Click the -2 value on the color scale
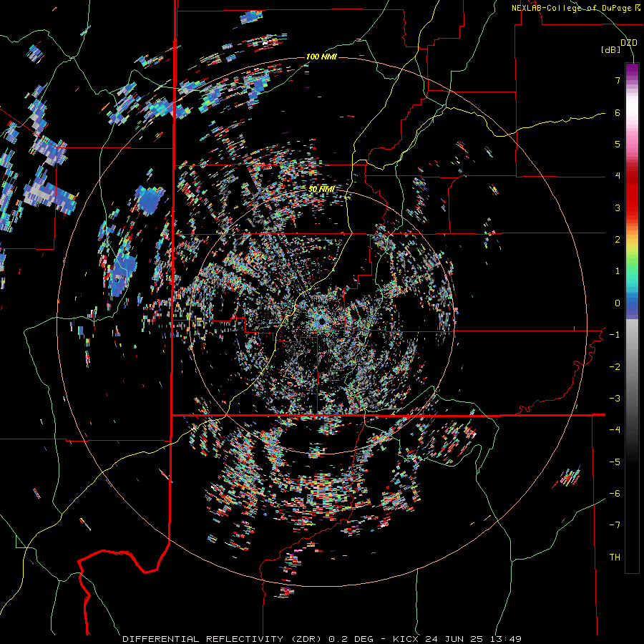Viewport: 644px width, 644px height. coord(615,367)
